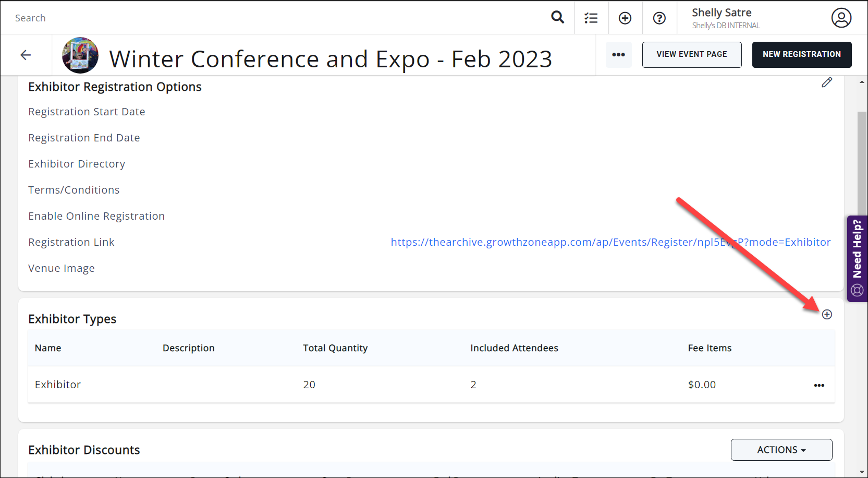The width and height of the screenshot is (868, 478).
Task: Open Exhibitor row actions ellipsis menu
Action: [x=819, y=385]
